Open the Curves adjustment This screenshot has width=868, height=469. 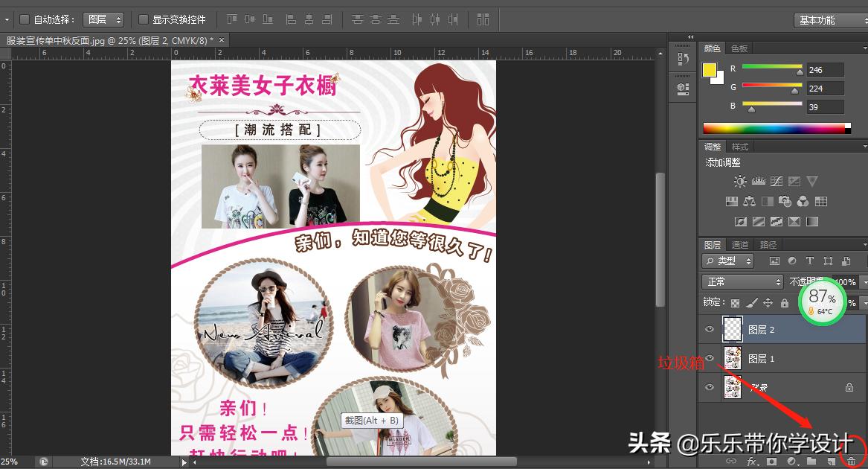tap(777, 180)
